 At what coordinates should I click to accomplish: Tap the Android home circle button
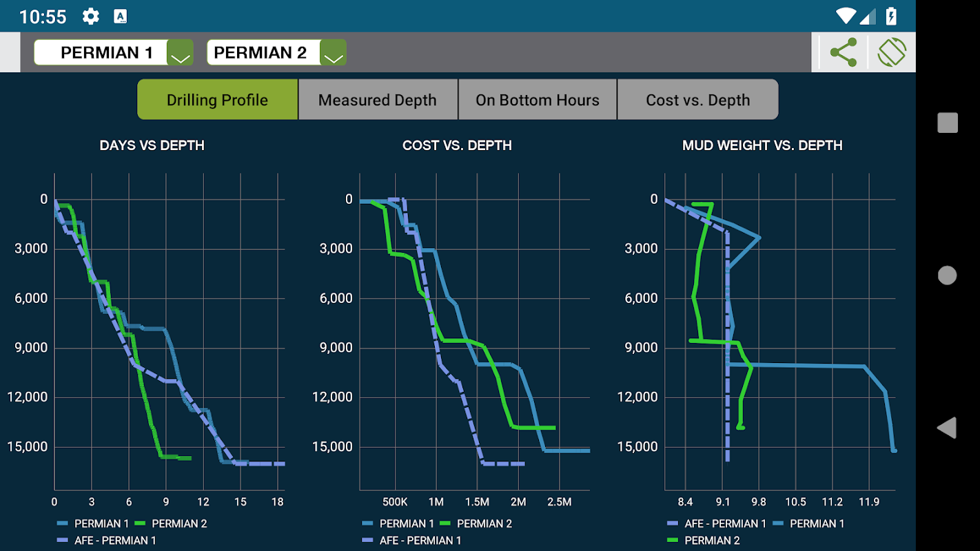tap(947, 275)
